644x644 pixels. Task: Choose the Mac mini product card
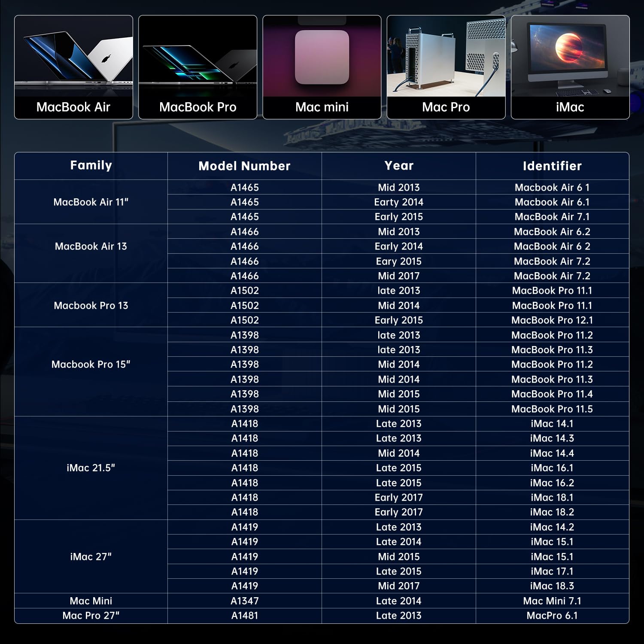point(322,67)
